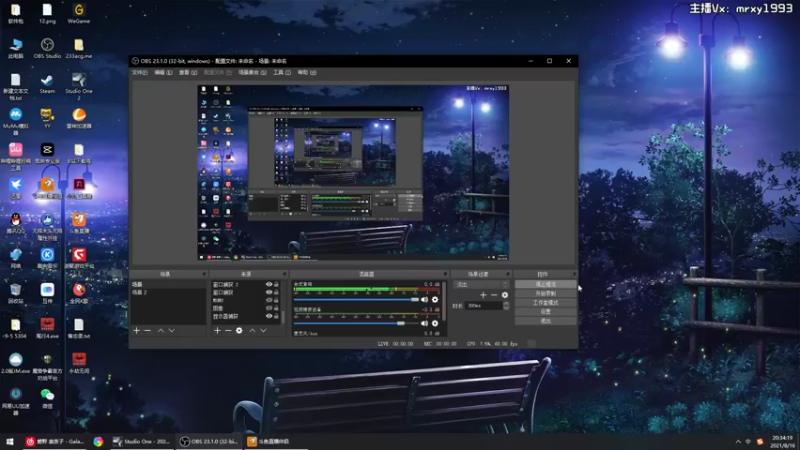Toggle visibility eye of fourth source row
800x450 pixels.
click(x=269, y=308)
